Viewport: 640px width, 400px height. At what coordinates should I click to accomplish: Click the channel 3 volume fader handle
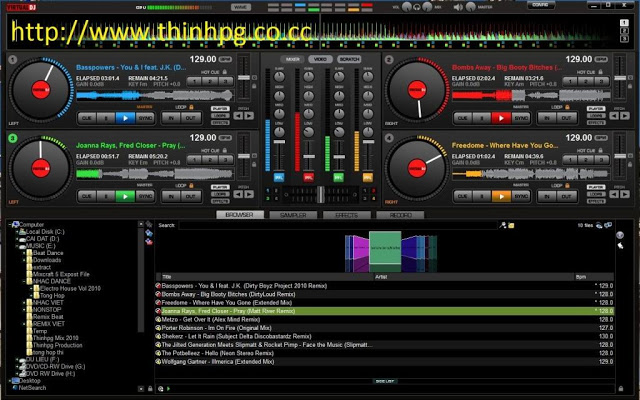coord(338,157)
